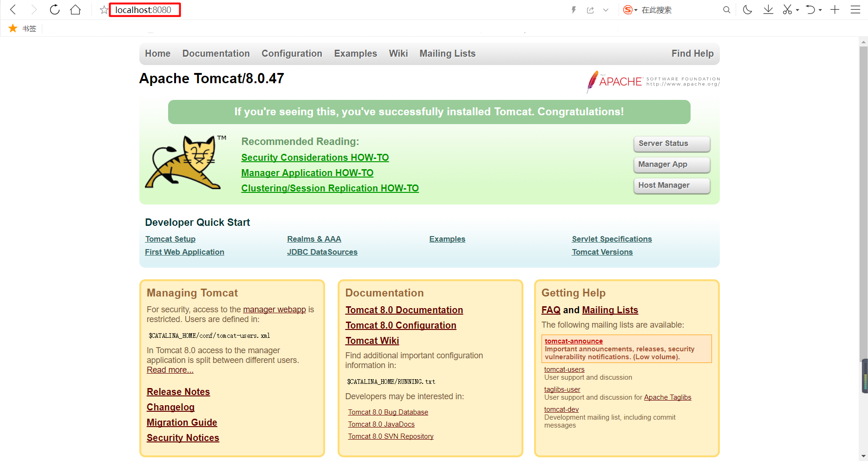The width and height of the screenshot is (868, 461).
Task: Open the Migration Guide link
Action: click(182, 422)
